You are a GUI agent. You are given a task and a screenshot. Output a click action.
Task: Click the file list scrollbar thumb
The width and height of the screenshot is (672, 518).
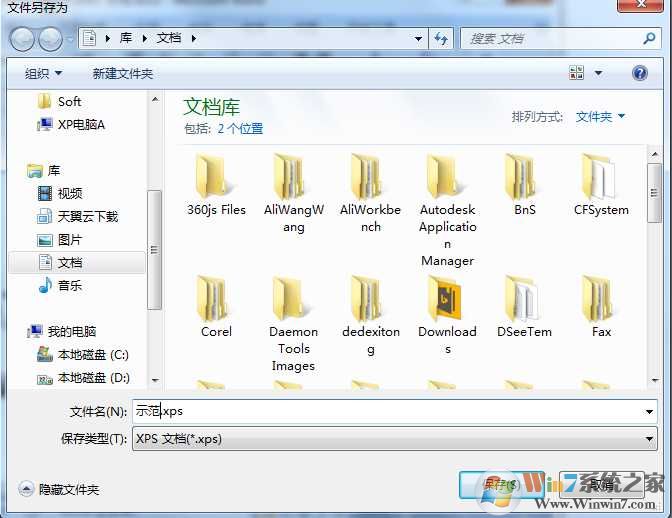click(654, 193)
